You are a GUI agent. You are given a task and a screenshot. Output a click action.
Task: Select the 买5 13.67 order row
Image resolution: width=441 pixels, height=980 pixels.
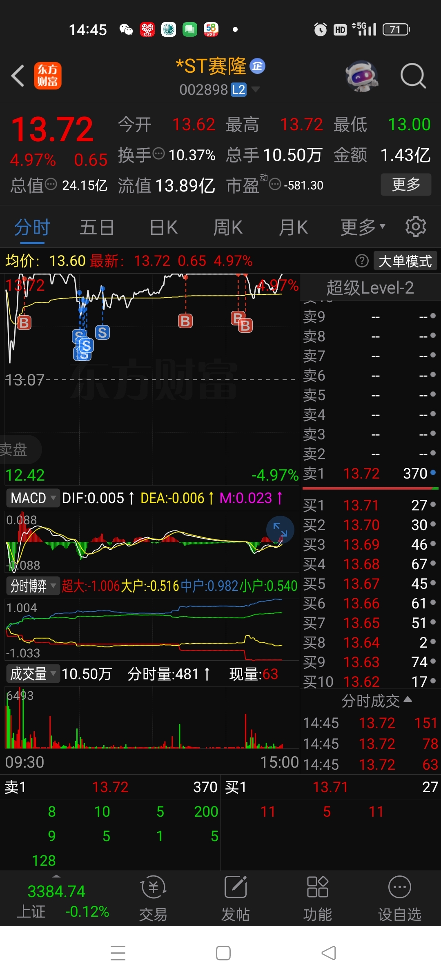pos(370,584)
